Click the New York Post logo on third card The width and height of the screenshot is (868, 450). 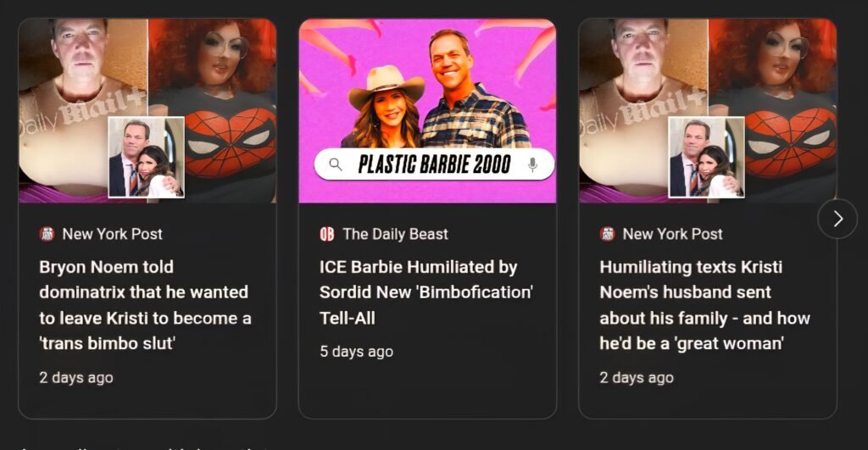pos(607,234)
